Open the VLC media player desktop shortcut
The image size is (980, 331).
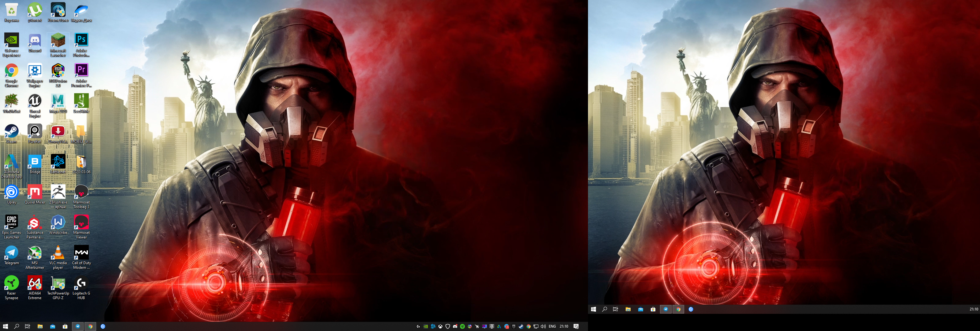pyautogui.click(x=58, y=257)
